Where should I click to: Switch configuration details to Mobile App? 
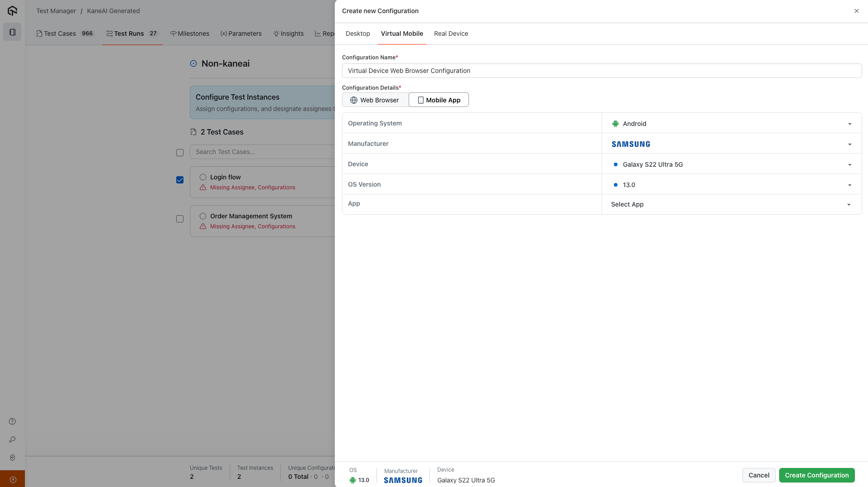tap(438, 100)
